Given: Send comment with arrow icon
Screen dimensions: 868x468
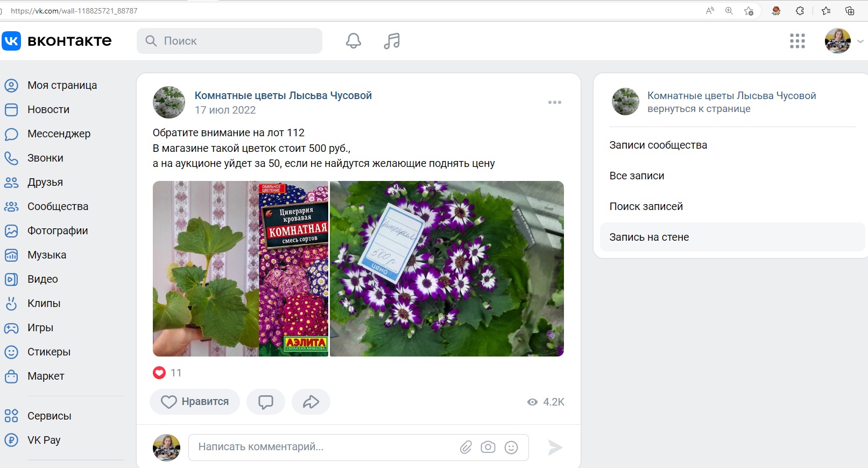Looking at the screenshot, I should pyautogui.click(x=555, y=447).
